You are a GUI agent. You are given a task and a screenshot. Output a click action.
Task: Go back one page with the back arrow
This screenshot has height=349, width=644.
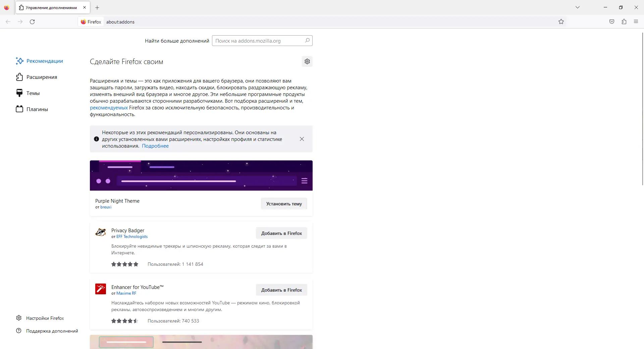click(8, 22)
